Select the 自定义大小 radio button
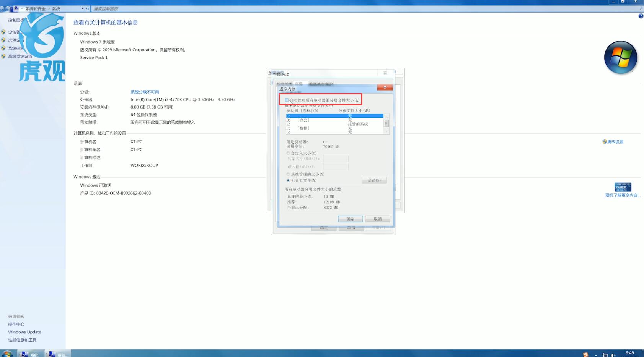This screenshot has width=644, height=357. click(288, 153)
